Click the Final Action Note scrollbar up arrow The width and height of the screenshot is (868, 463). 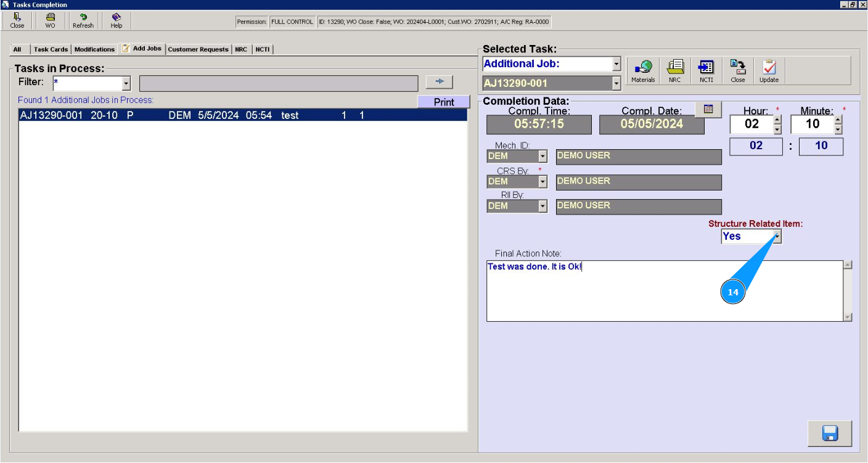[848, 265]
